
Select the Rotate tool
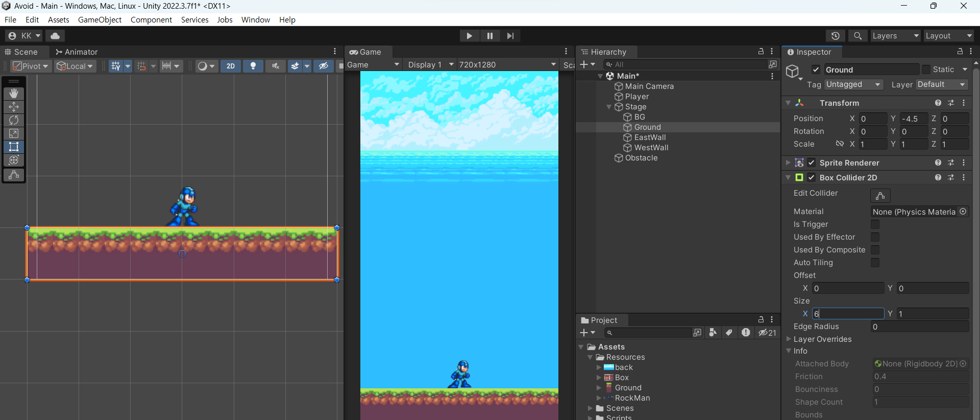14,120
